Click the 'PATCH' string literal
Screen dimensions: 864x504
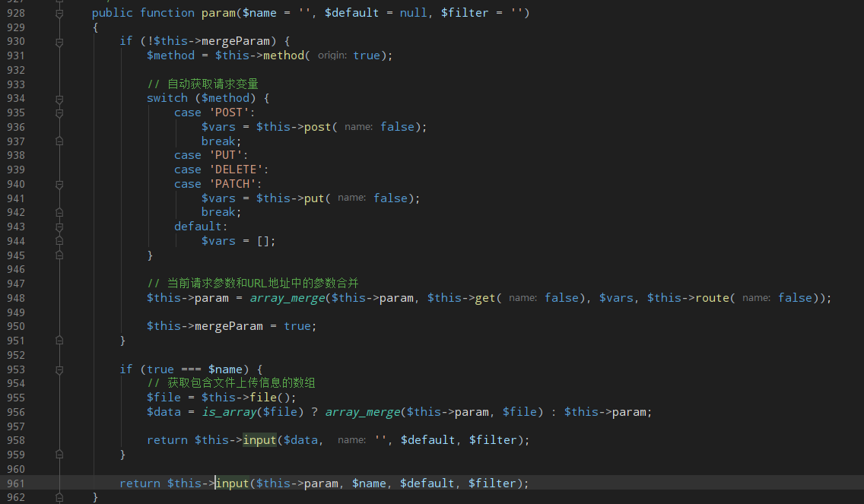[x=232, y=184]
